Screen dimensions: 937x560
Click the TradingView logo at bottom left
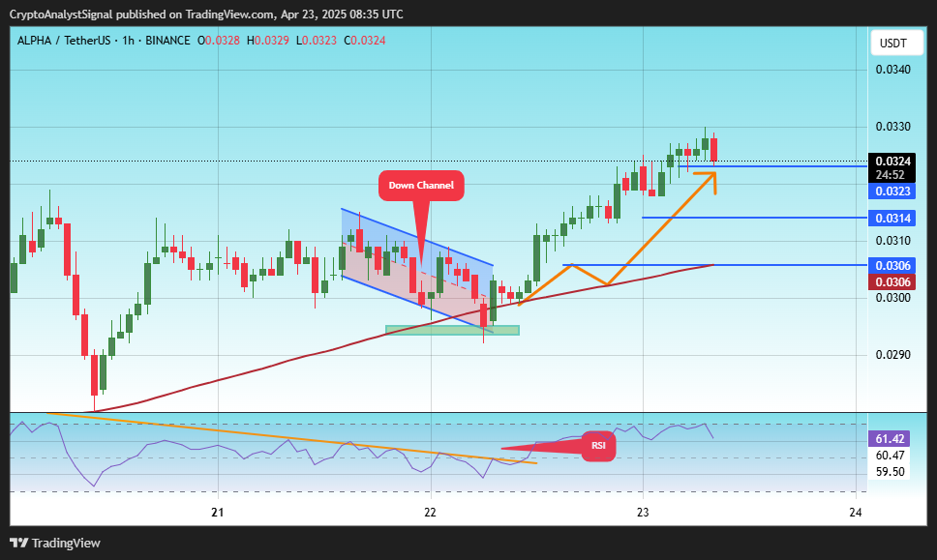coord(55,543)
